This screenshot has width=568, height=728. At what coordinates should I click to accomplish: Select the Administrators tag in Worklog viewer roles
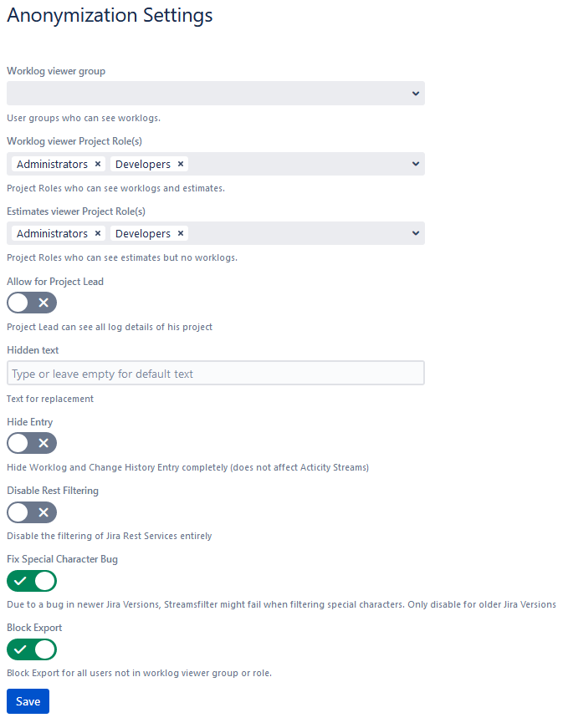52,164
